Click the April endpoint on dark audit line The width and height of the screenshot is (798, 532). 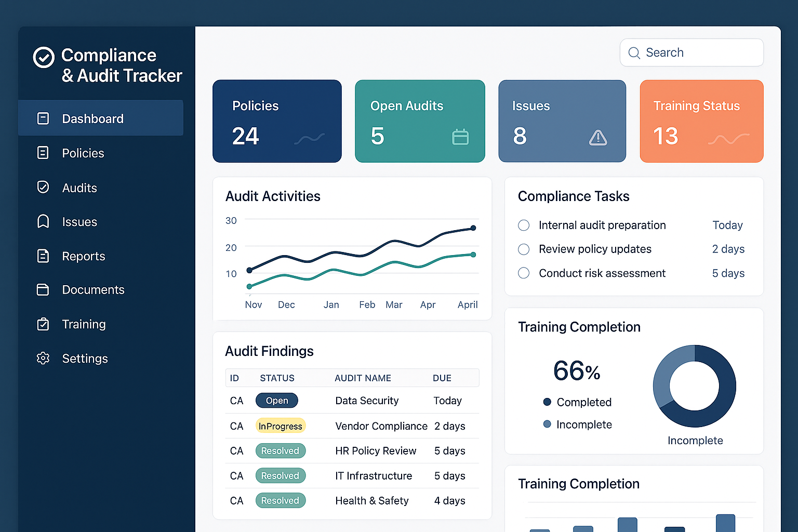(x=473, y=228)
